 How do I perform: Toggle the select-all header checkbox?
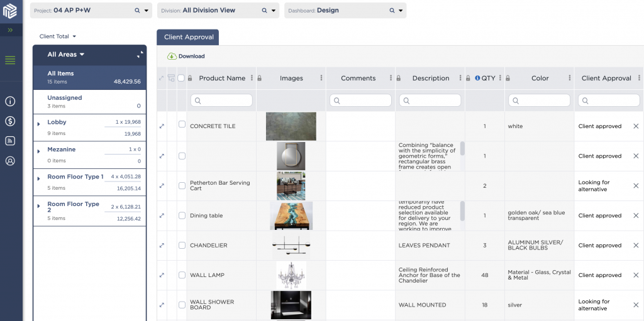coord(181,78)
